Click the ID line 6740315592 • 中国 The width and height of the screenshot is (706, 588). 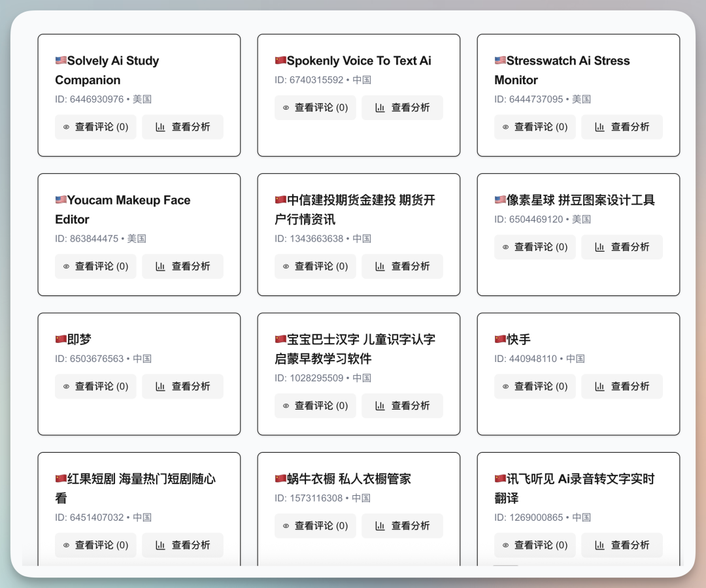[323, 80]
